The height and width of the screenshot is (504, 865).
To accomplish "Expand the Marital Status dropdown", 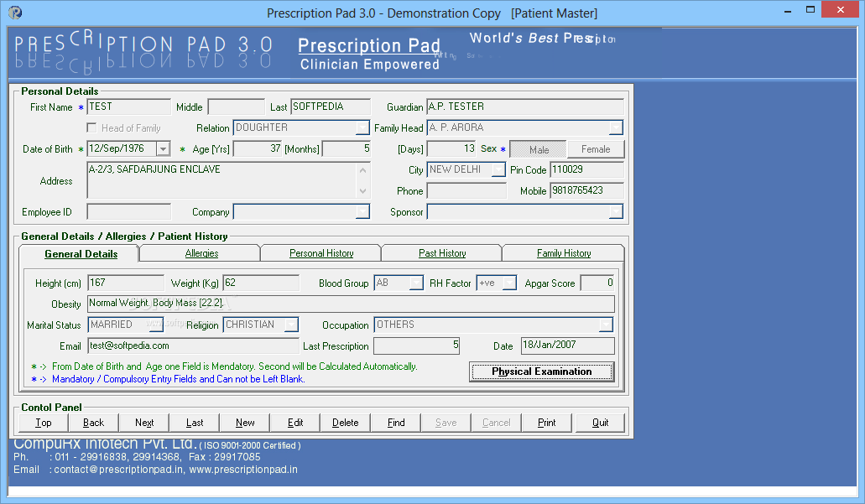I will pos(156,325).
